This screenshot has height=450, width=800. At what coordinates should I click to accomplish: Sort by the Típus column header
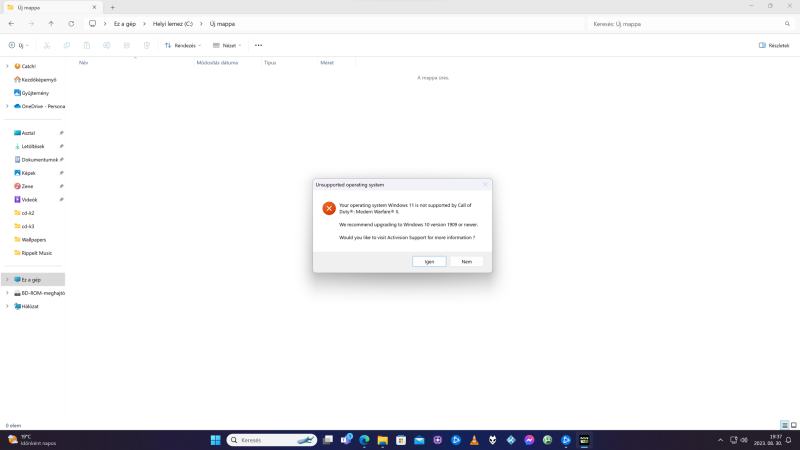270,63
